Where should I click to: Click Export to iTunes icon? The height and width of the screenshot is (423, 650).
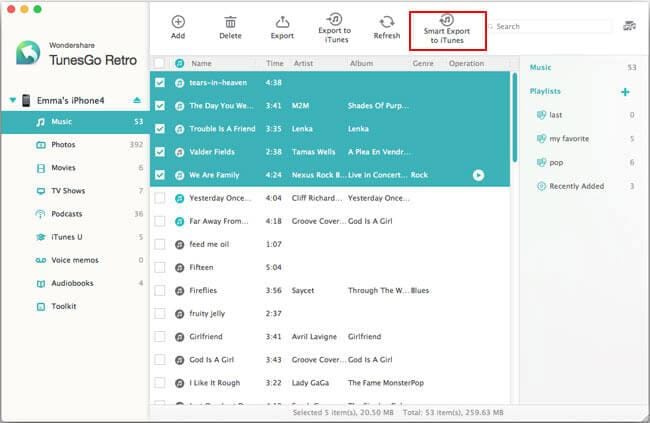pyautogui.click(x=334, y=19)
